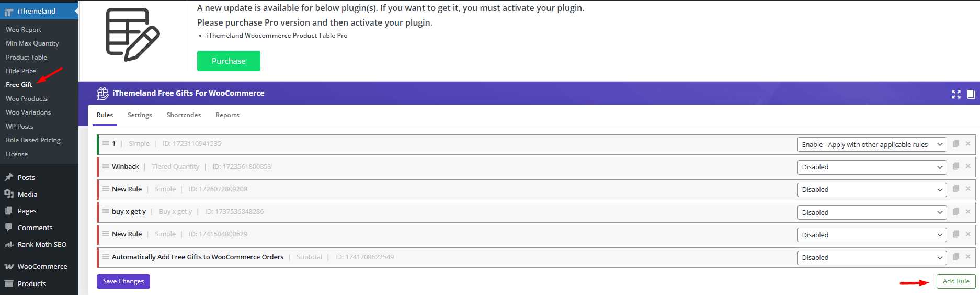Delete rule 1 using its X icon

(968, 144)
